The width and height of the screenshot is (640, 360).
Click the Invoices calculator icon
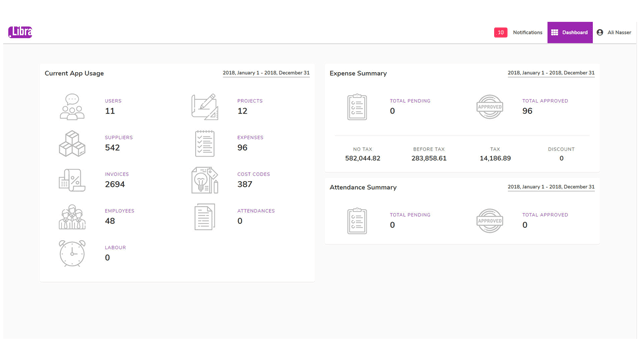[72, 180]
